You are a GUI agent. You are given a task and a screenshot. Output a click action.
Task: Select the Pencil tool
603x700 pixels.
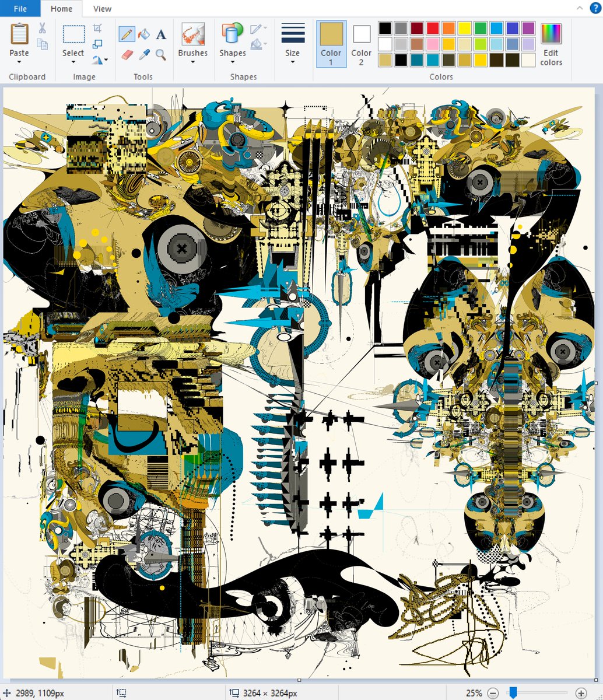click(x=127, y=34)
